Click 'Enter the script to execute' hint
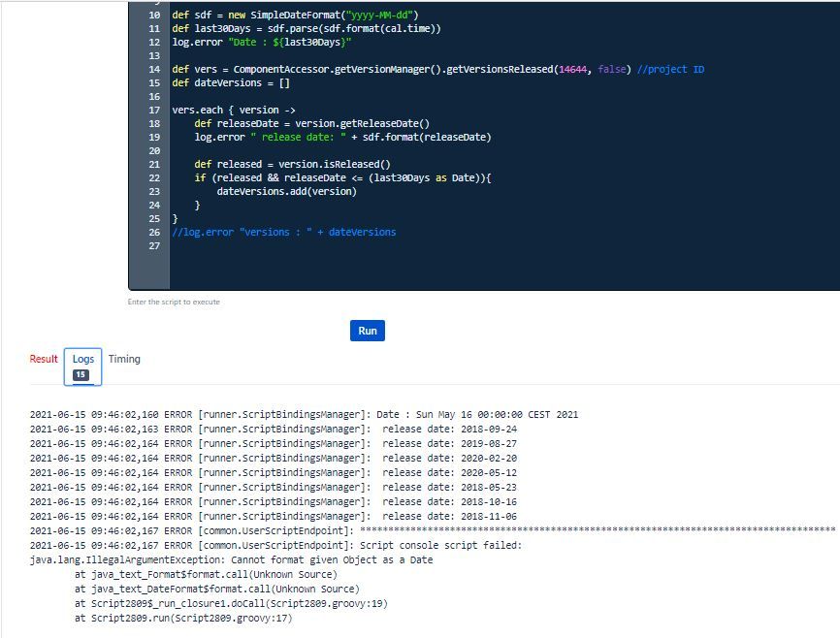This screenshot has width=840, height=638. pos(174,303)
